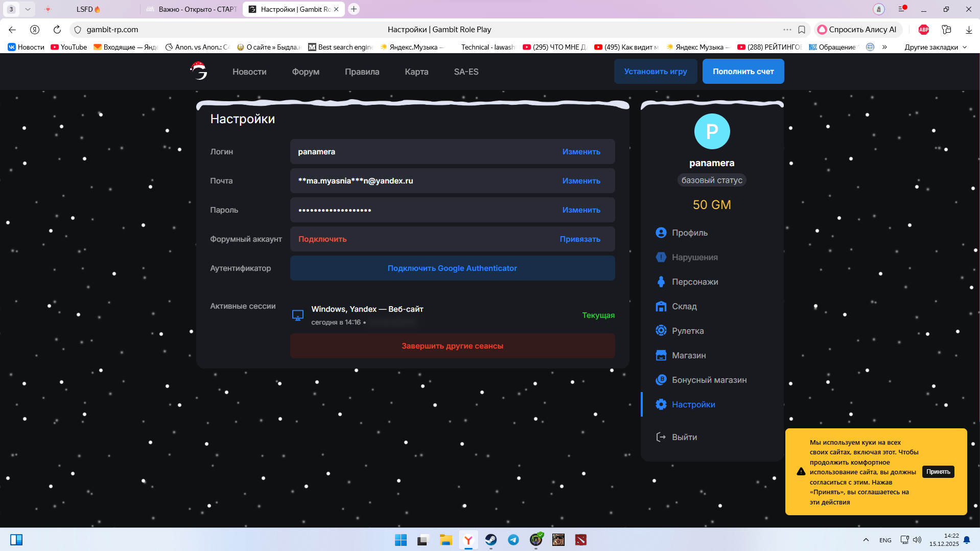
Task: Expand the Другие закладки bookmarks folder
Action: tap(936, 47)
